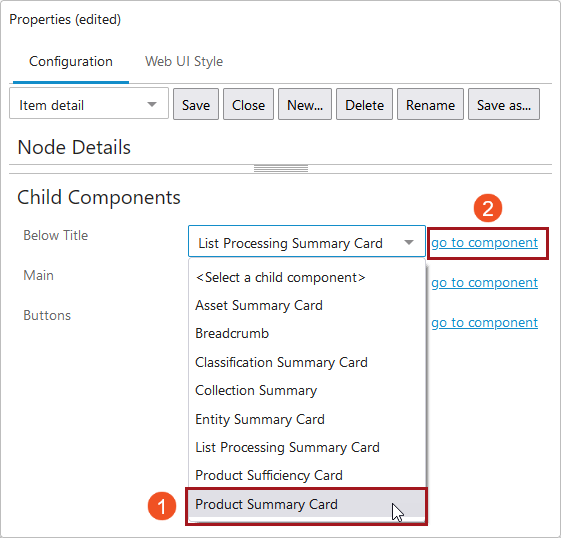Select Entity Summary Card entry

(x=307, y=419)
